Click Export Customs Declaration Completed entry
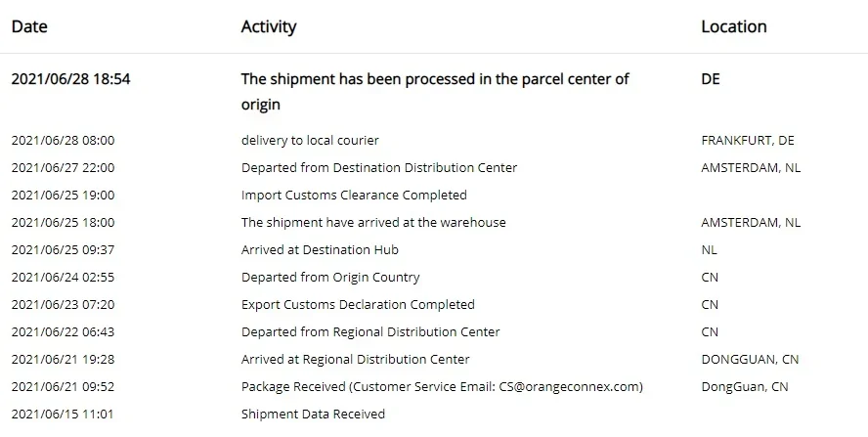Viewport: 868px width, 437px height. click(358, 304)
